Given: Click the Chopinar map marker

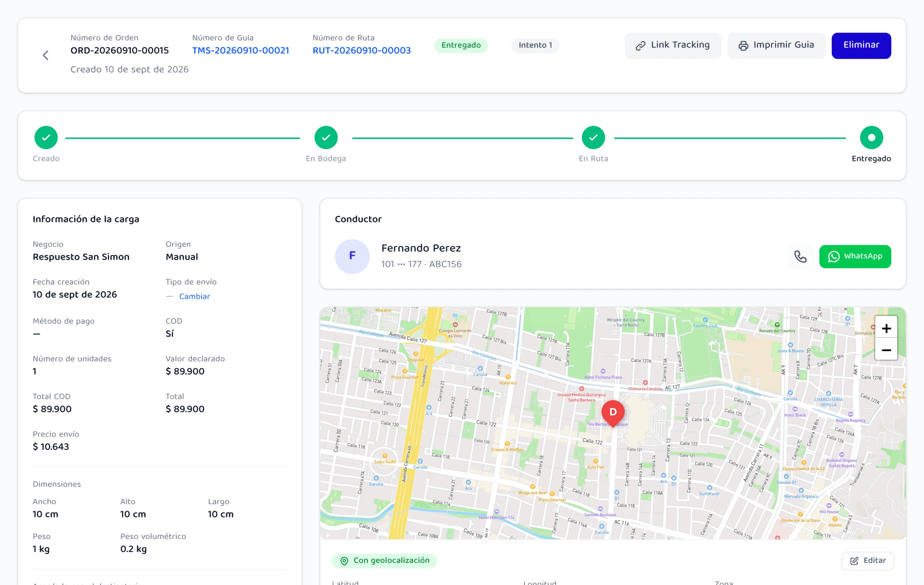Looking at the screenshot, I should 416,354.
